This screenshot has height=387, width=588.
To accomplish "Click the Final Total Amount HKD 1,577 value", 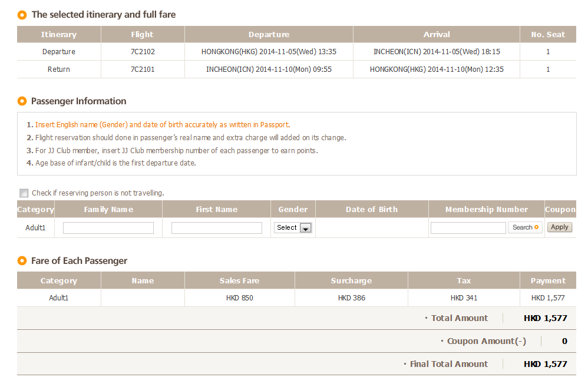I will tap(545, 364).
